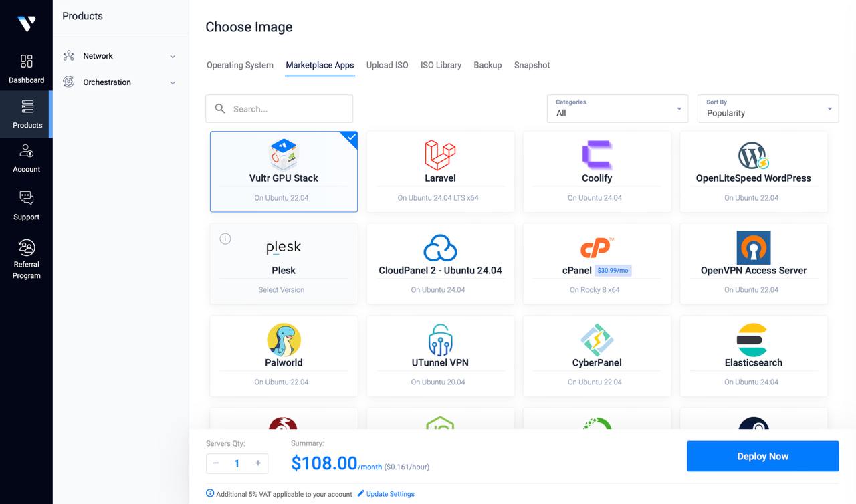Viewport: 856px width, 504px height.
Task: Choose the OpenVPN Access Server app
Action: (x=753, y=264)
